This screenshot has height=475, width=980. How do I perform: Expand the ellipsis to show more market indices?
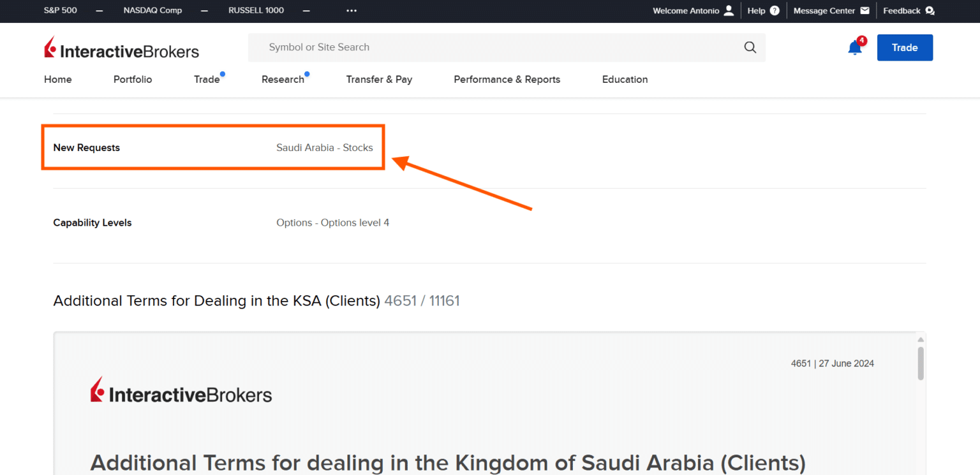(x=352, y=10)
